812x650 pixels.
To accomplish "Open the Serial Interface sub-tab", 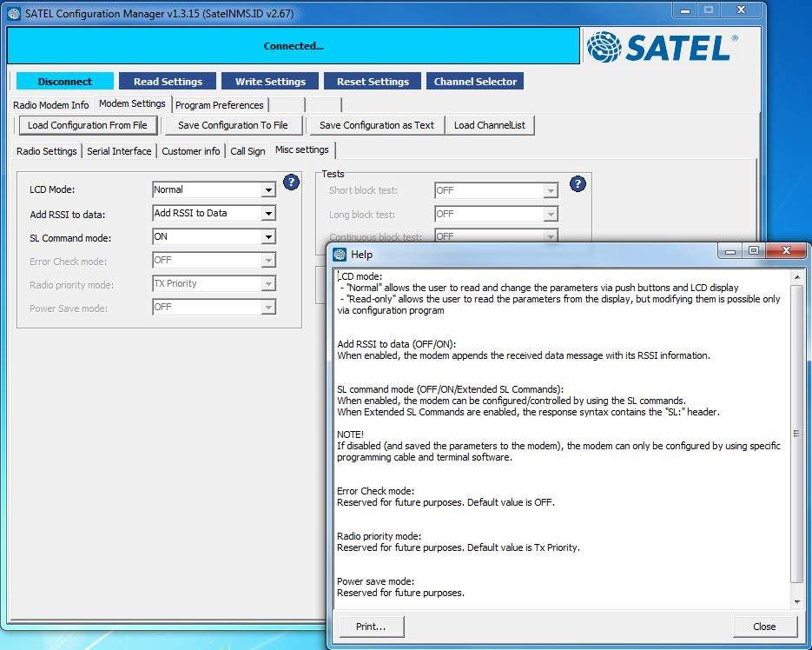I will pyautogui.click(x=119, y=151).
